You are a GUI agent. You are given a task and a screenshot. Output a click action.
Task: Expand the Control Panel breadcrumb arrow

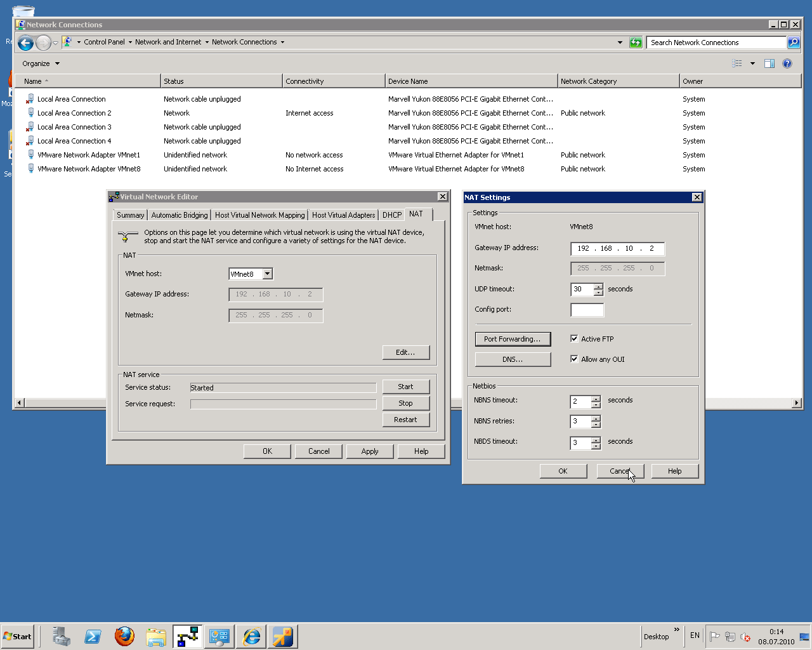[x=130, y=43]
